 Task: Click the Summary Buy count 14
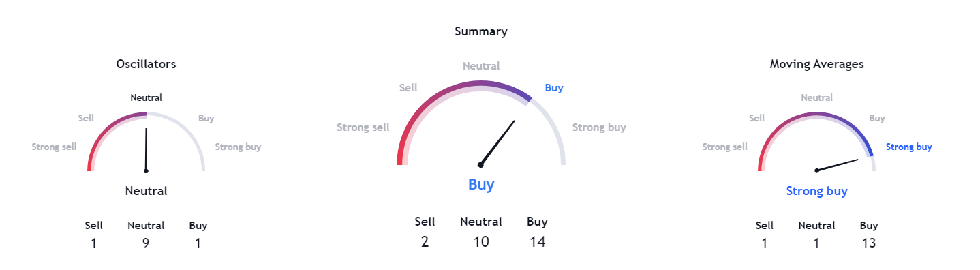coord(537,241)
